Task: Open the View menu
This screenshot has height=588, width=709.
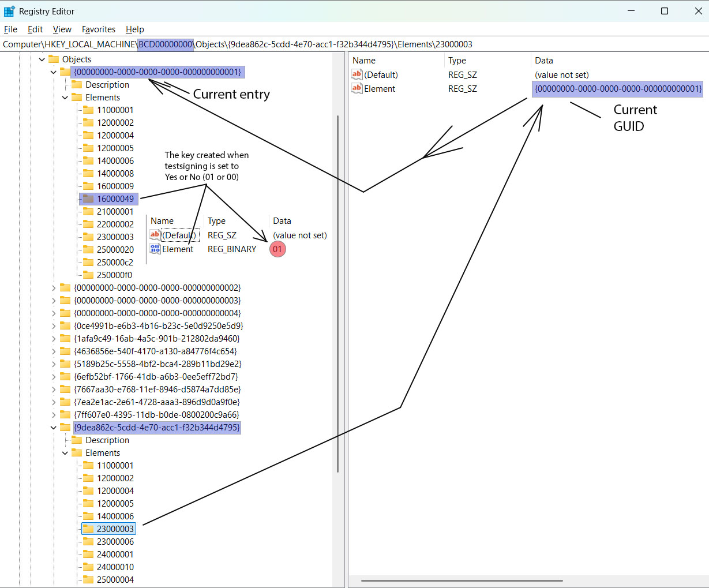Action: 62,29
